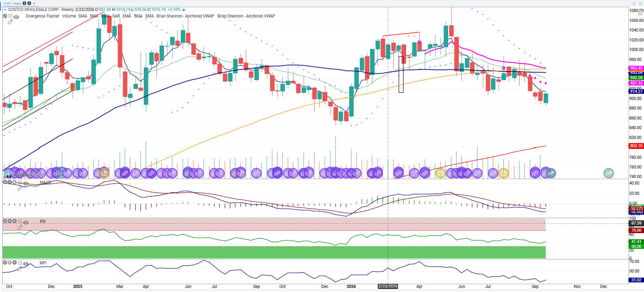644x292 pixels.
Task: Click the pencil edit icon in the MACD panel
Action: click(x=20, y=188)
